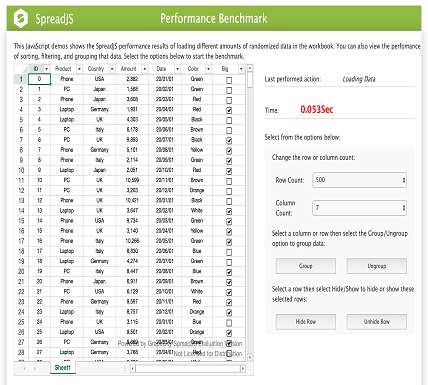Click the select-all corner of the sheet
This screenshot has width=428, height=385.
point(21,69)
